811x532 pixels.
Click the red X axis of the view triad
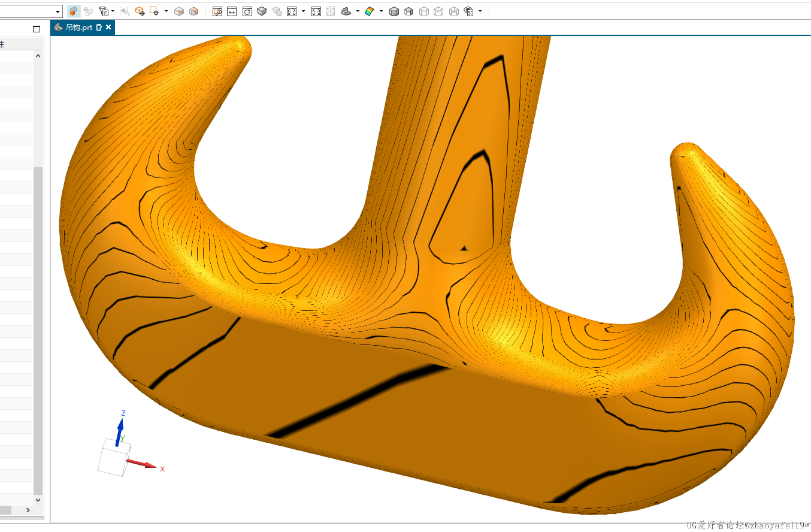click(x=143, y=464)
